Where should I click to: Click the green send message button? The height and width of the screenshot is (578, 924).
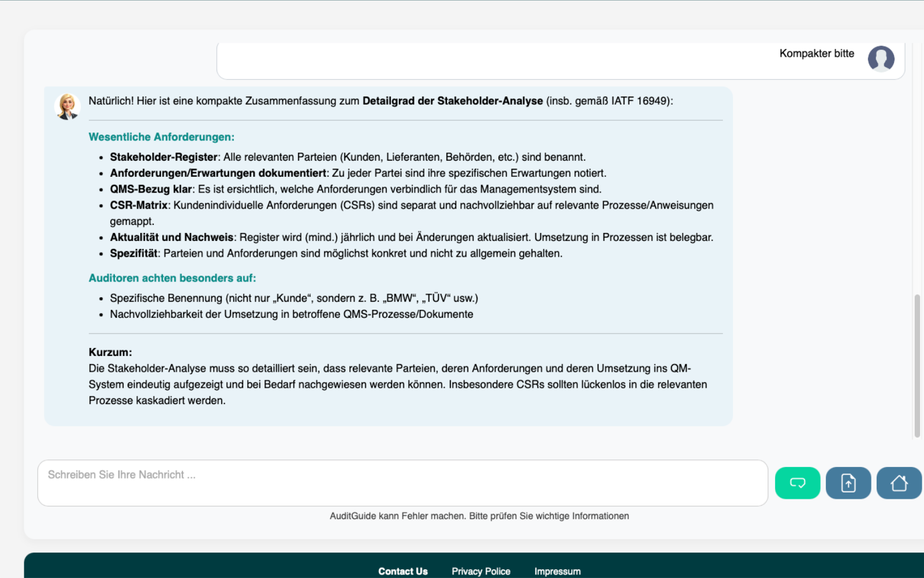tap(797, 483)
